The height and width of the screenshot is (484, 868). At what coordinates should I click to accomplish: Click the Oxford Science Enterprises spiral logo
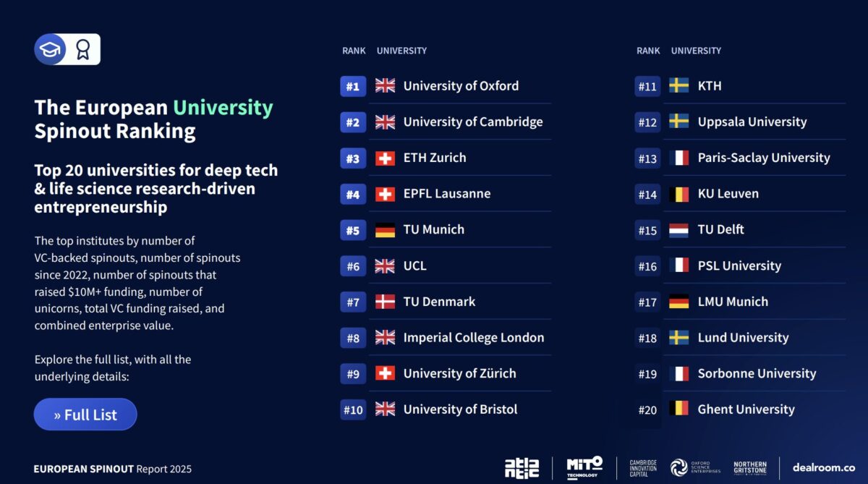(681, 468)
